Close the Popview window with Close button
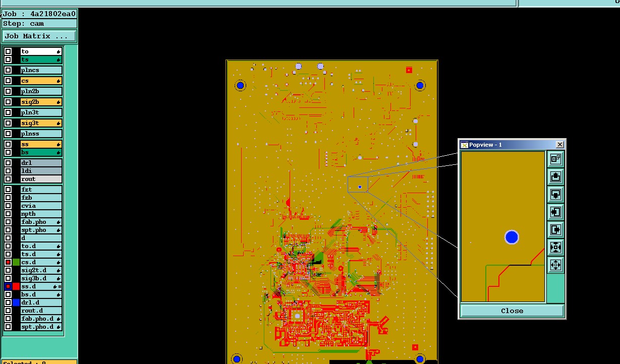The width and height of the screenshot is (620, 364). click(512, 311)
